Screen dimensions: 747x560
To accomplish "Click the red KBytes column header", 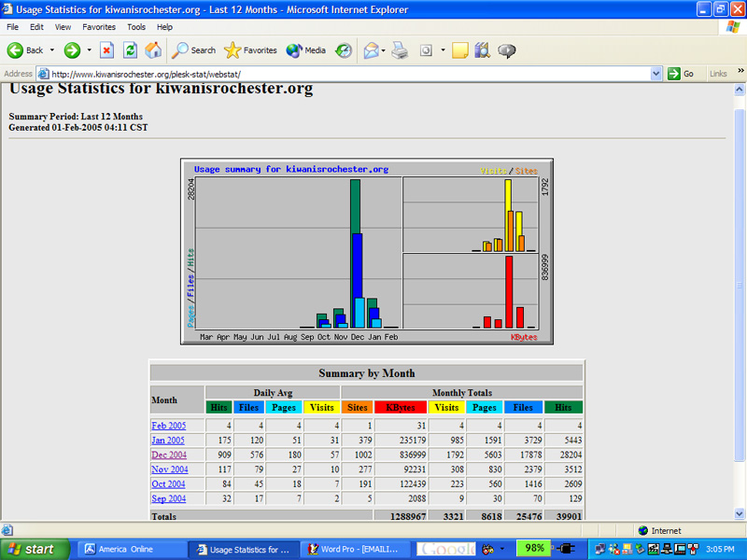I will tap(401, 408).
